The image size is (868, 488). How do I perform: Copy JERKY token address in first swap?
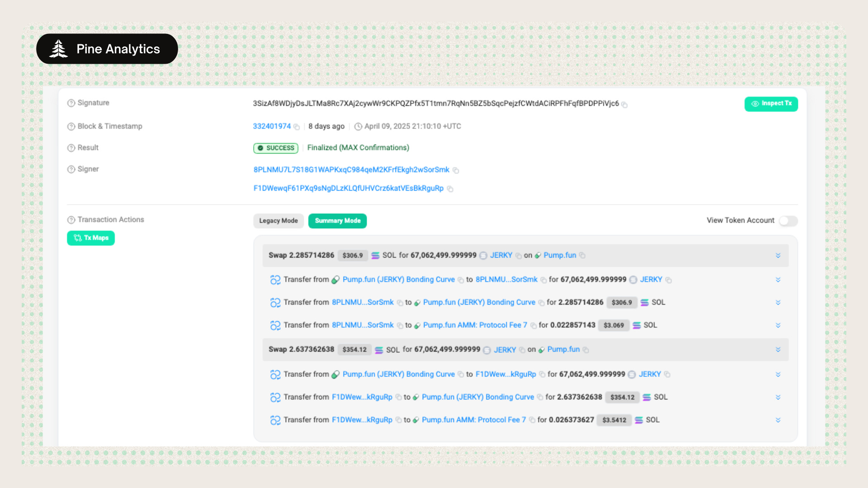click(x=518, y=256)
